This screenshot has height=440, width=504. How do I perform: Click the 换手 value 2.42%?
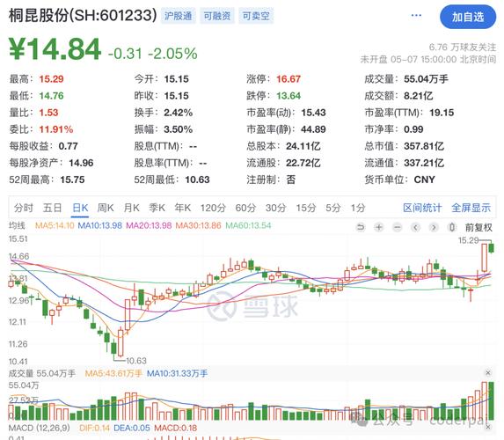point(178,113)
